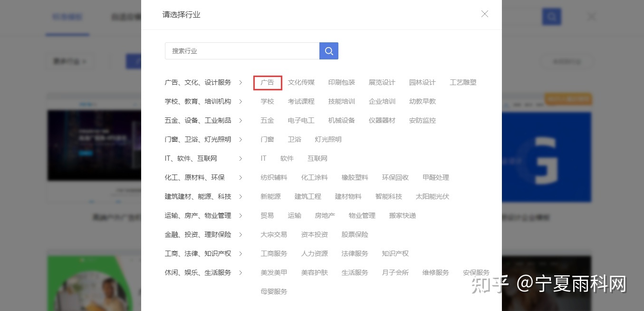
Task: Select the 太阳能光伏 industry tag
Action: point(432,196)
